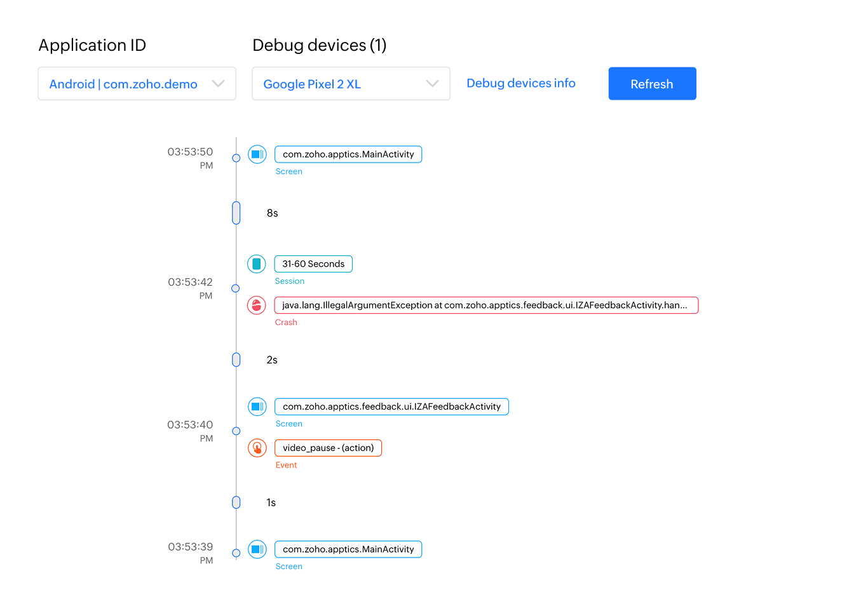Viewport: 868px width, 597px height.
Task: Expand the Application ID dropdown
Action: pos(137,83)
